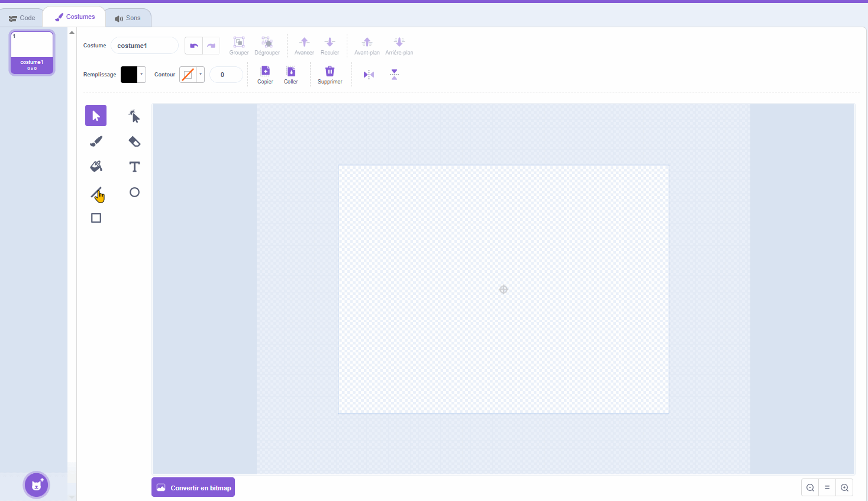The height and width of the screenshot is (501, 868).
Task: Select the Brush tool
Action: pos(96,142)
